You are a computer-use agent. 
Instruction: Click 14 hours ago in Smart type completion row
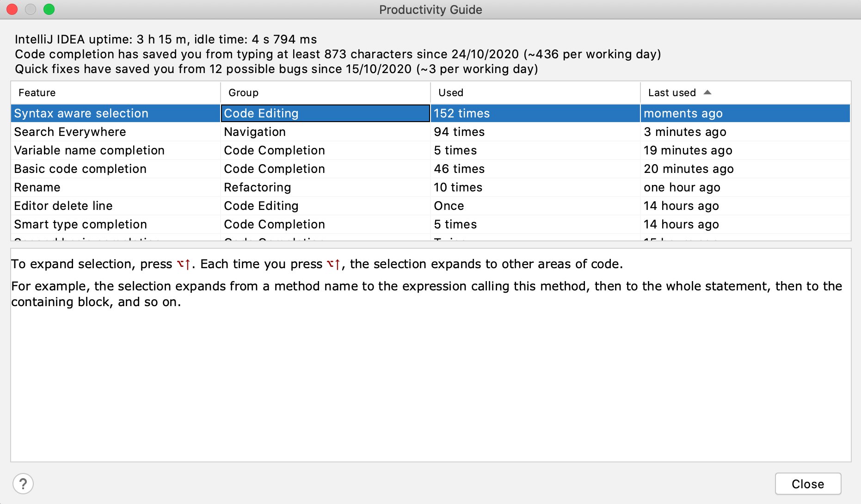point(745,224)
